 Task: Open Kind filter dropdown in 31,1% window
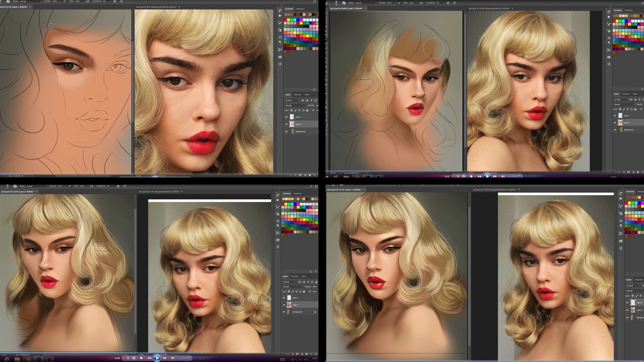point(633,286)
